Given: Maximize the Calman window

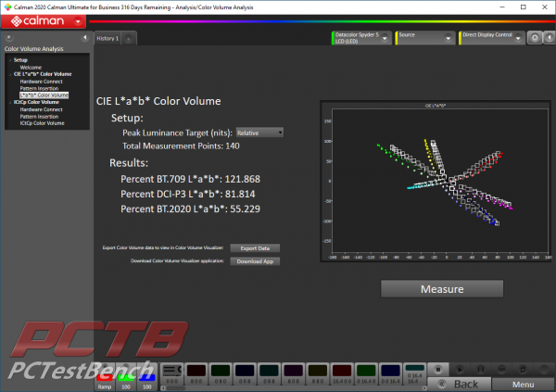Looking at the screenshot, I should pos(524,7).
